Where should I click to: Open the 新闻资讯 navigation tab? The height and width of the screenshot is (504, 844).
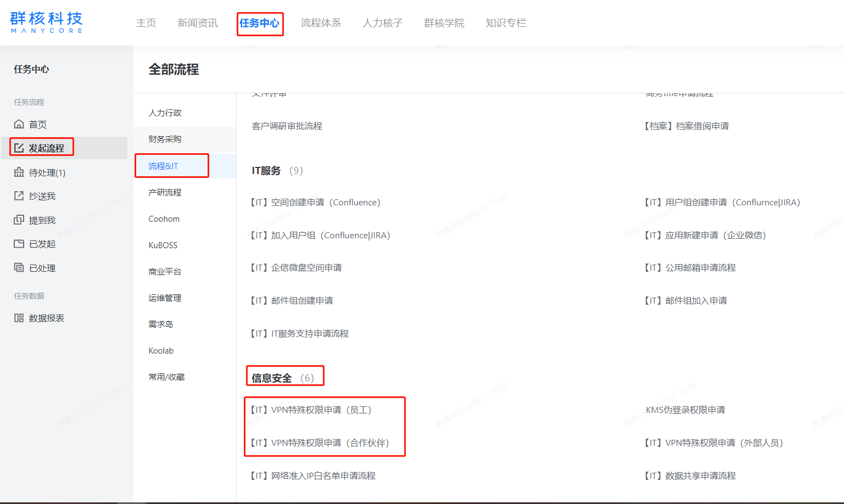point(198,23)
